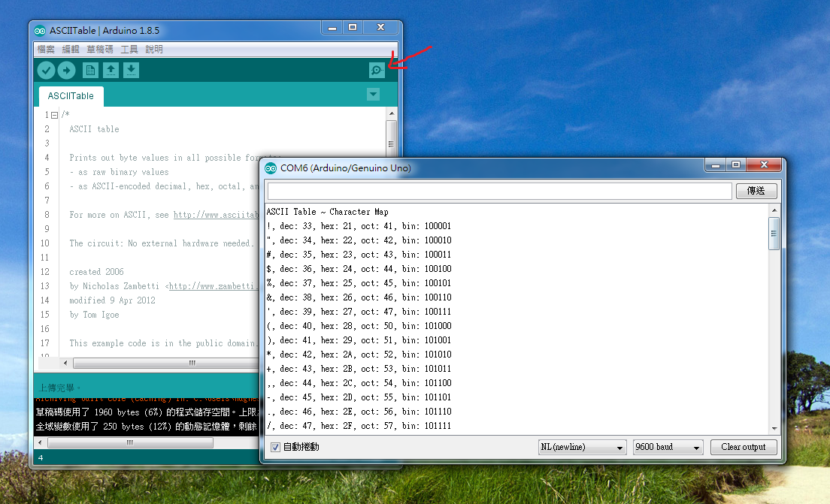Toggle the 自動捲動 autoscroll checkbox
The image size is (830, 504).
(x=275, y=448)
